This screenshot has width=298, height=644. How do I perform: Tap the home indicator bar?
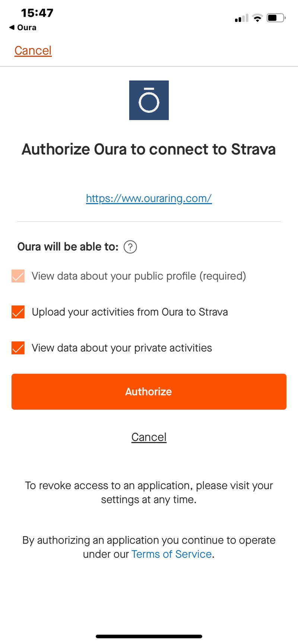coord(149,636)
